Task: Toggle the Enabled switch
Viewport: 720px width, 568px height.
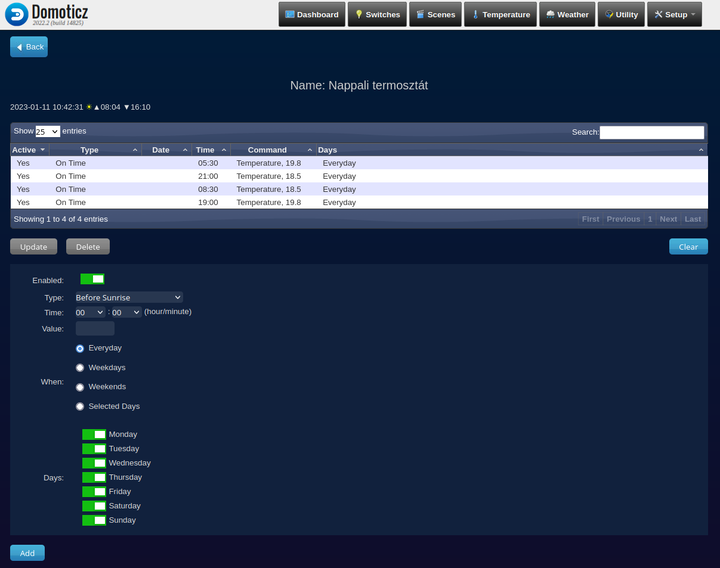Action: click(x=92, y=279)
